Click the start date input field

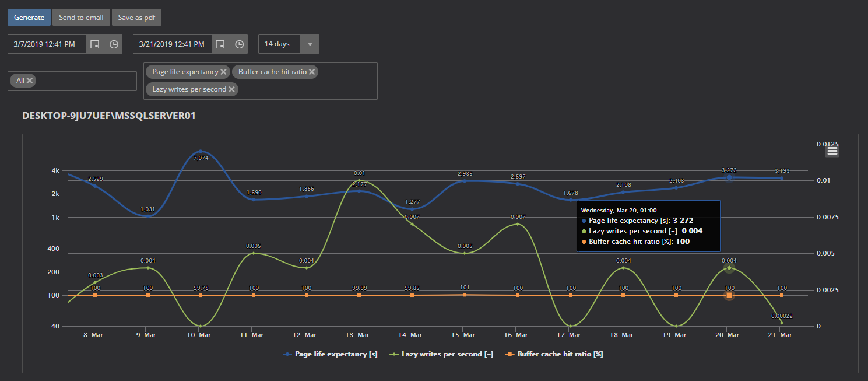47,44
